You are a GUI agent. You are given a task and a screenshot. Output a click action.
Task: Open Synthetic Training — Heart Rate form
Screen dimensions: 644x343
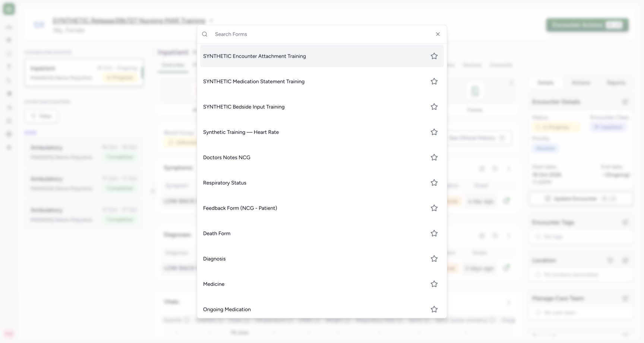click(x=322, y=132)
